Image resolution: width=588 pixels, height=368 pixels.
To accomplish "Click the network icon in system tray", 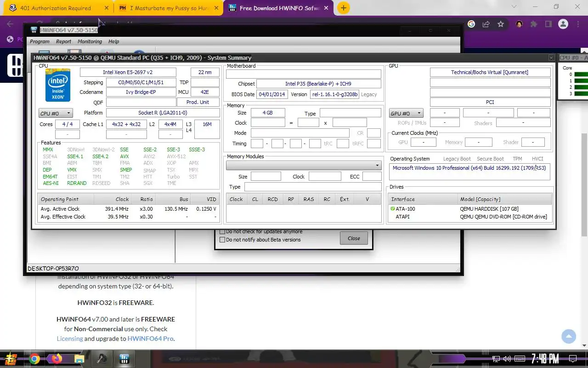I will click(496, 359).
